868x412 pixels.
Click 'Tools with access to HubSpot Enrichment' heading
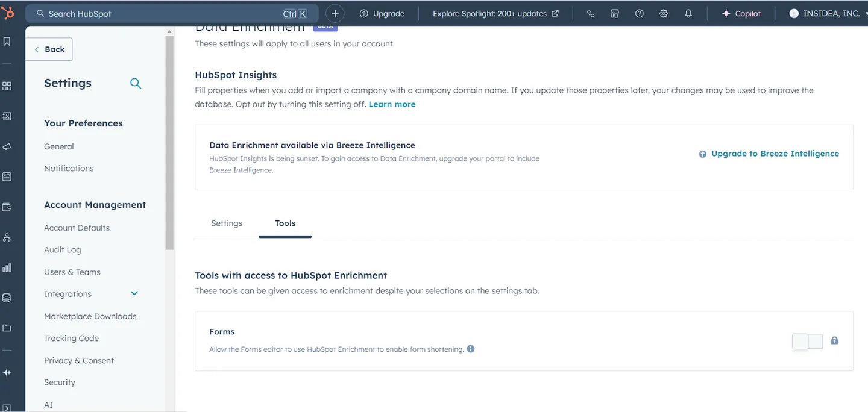(291, 276)
